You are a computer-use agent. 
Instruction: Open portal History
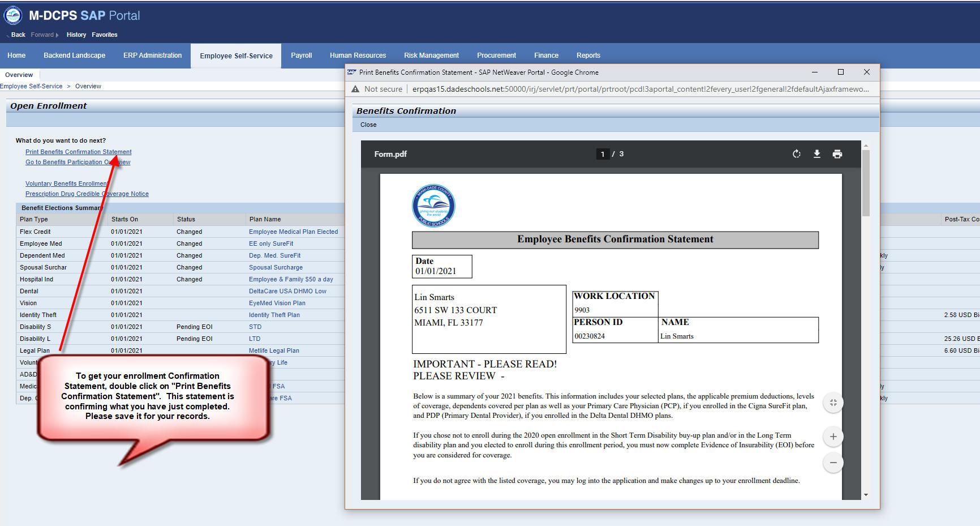[76, 35]
